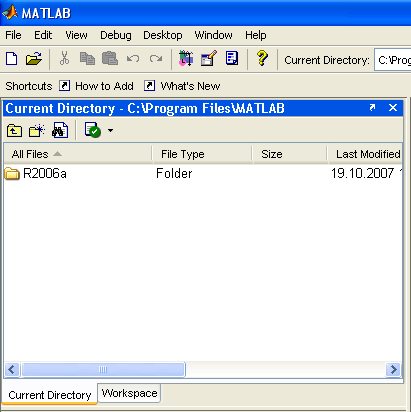Image resolution: width=411 pixels, height=412 pixels.
Task: Close the Current Directory panel
Action: coord(393,108)
